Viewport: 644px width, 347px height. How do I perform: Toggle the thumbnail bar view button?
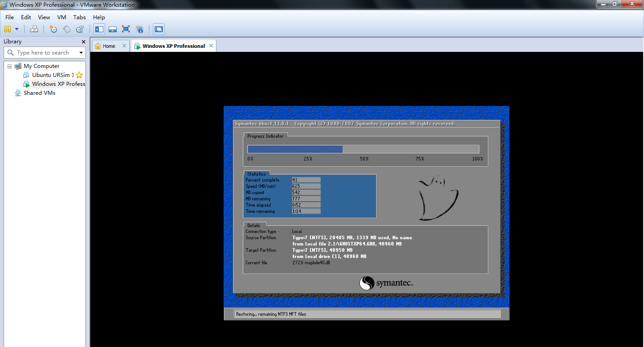(x=113, y=29)
